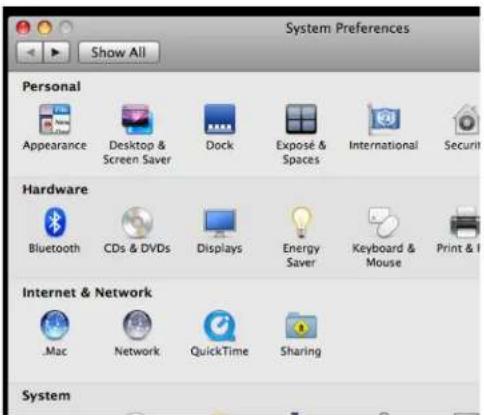
Task: Go back with the left arrow button
Action: 30,52
